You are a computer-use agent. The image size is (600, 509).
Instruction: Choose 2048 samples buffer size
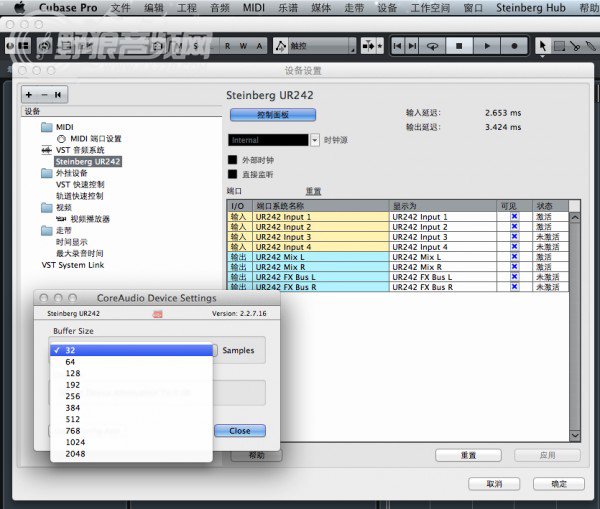click(131, 454)
